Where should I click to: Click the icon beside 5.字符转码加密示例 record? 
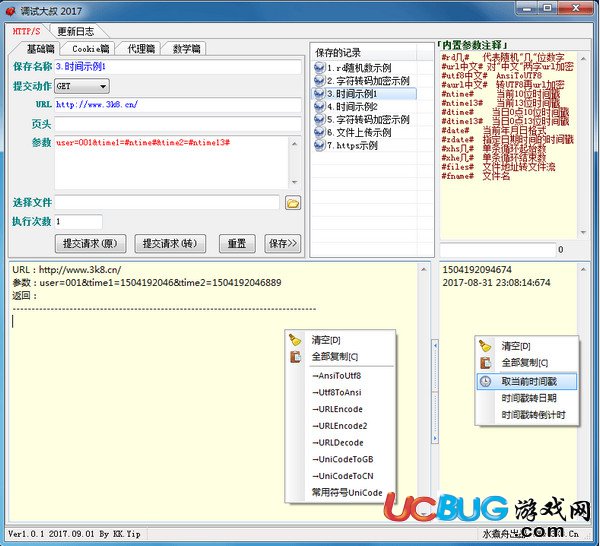[x=319, y=120]
